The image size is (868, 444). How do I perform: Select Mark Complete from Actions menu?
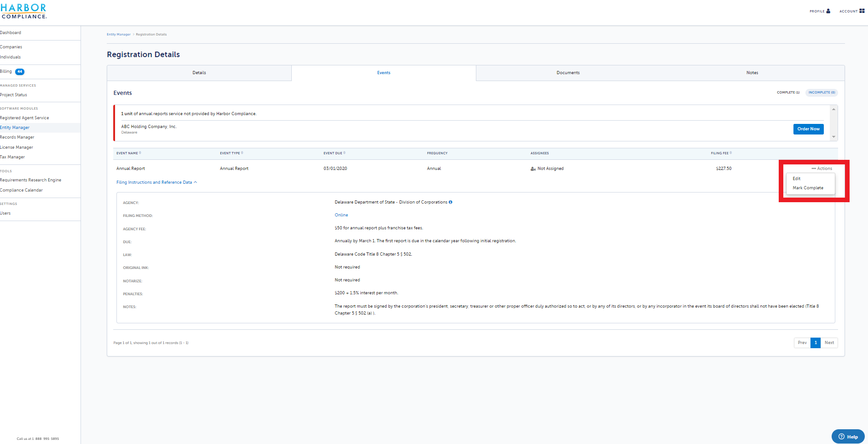tap(808, 188)
